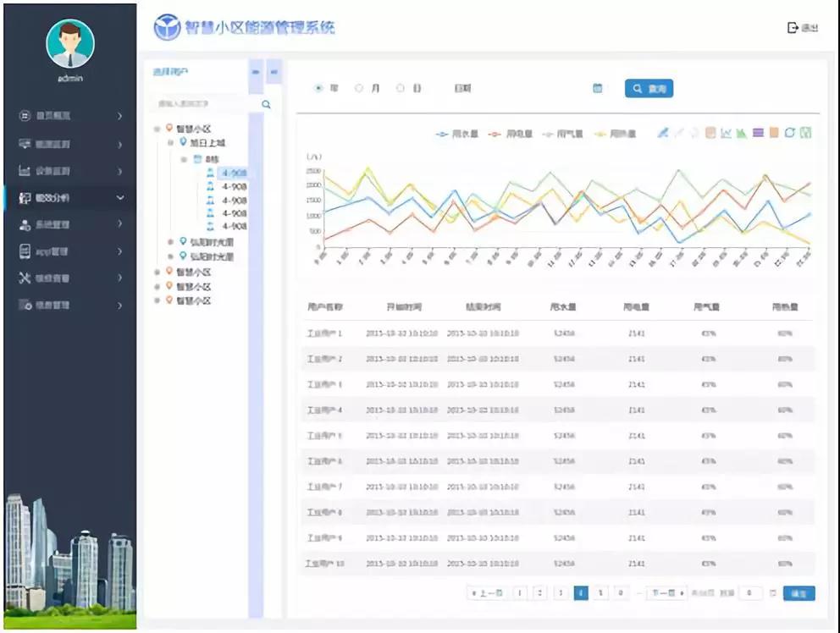Expand the last 智慧小区 tree node
Image resolution: width=840 pixels, height=633 pixels.
click(157, 300)
